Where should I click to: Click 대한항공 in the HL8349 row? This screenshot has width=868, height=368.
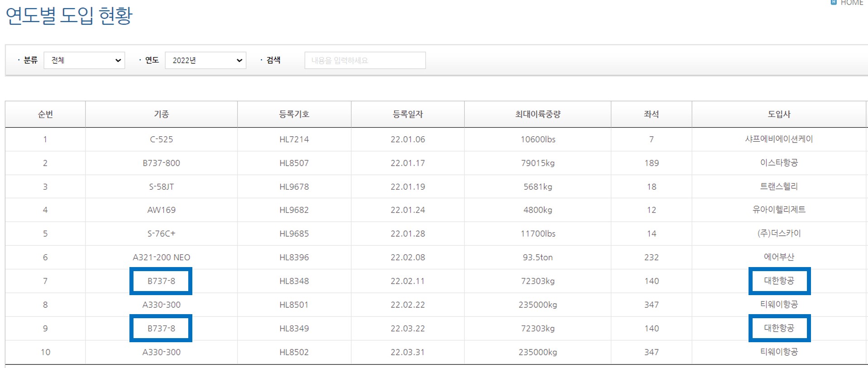779,328
